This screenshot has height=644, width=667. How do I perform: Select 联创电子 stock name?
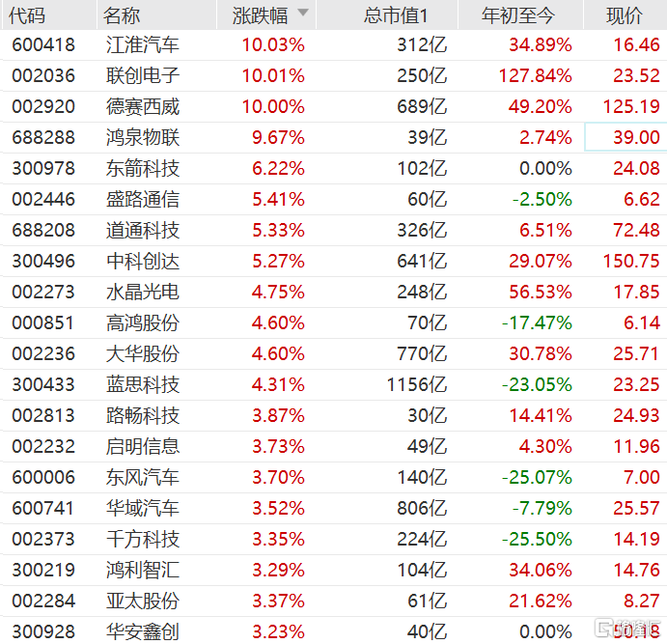click(143, 75)
